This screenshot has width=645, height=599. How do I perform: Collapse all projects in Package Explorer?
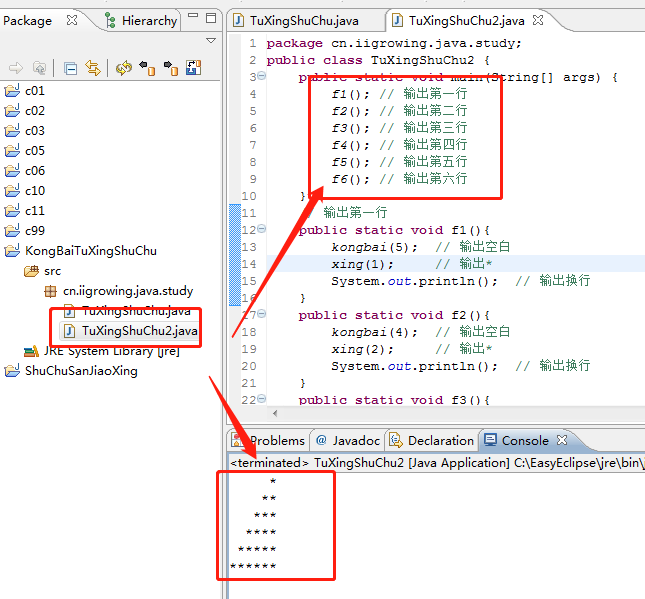70,68
